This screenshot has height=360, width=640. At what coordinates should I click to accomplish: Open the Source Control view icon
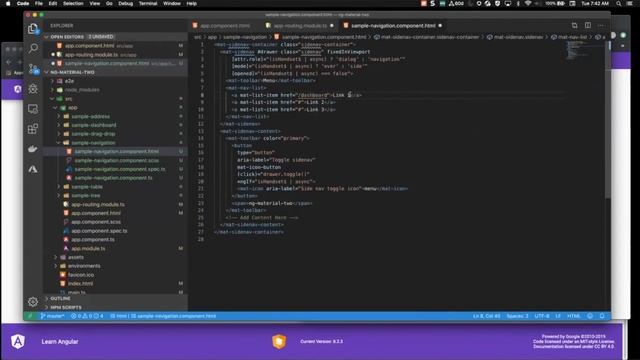(x=33, y=69)
